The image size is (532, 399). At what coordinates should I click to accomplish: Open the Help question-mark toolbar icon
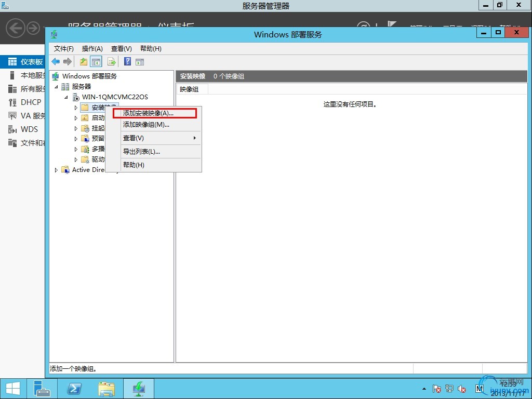point(127,62)
